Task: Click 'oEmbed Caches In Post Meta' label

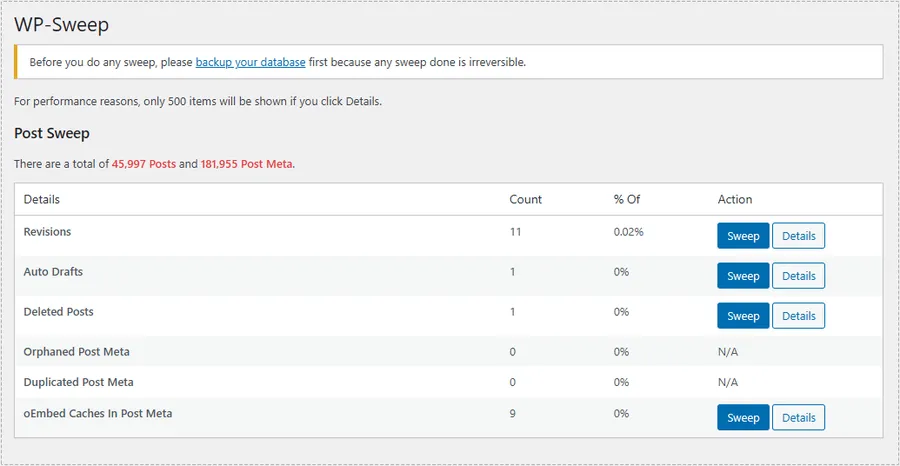Action: click(98, 413)
